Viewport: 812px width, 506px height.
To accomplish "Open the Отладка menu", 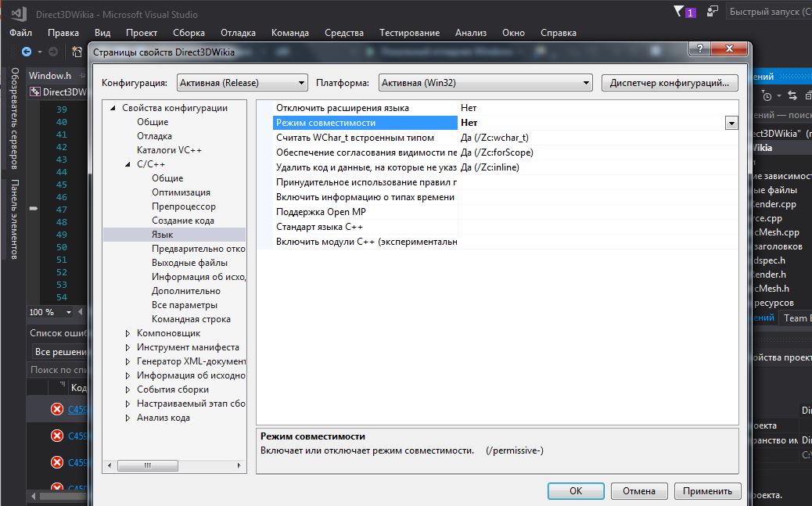I will (238, 33).
